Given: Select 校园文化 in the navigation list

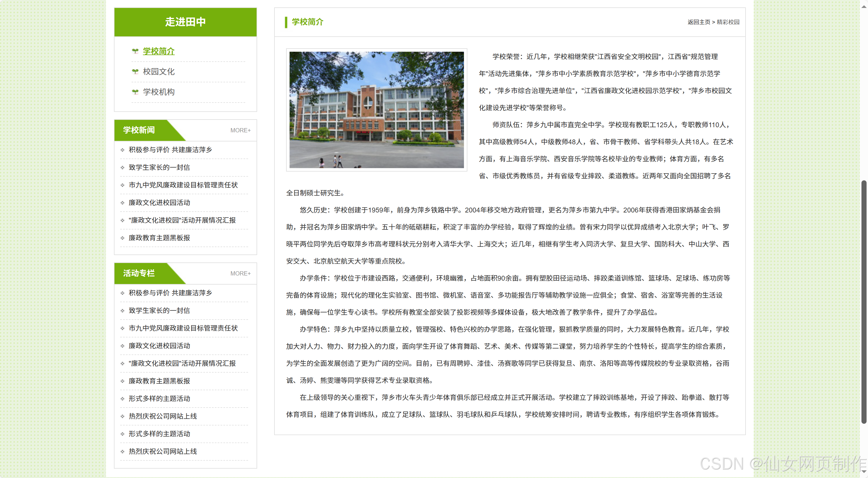Looking at the screenshot, I should (x=158, y=71).
